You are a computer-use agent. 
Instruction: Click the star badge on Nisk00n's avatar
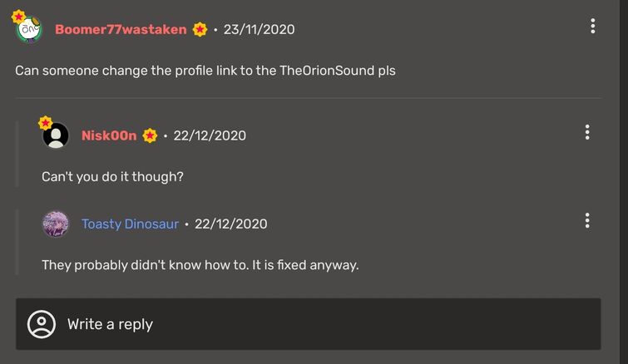point(46,123)
